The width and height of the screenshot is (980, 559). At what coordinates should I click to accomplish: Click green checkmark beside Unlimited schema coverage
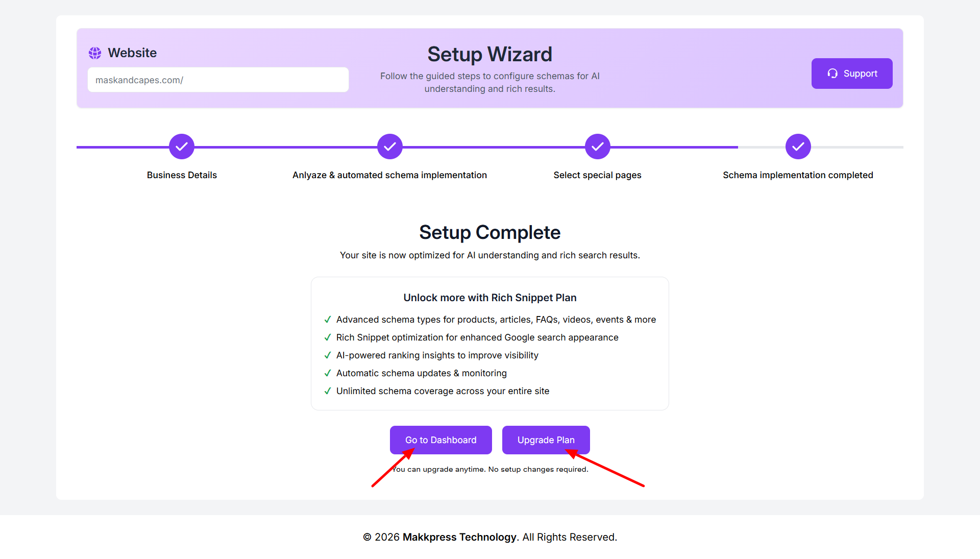(x=328, y=391)
